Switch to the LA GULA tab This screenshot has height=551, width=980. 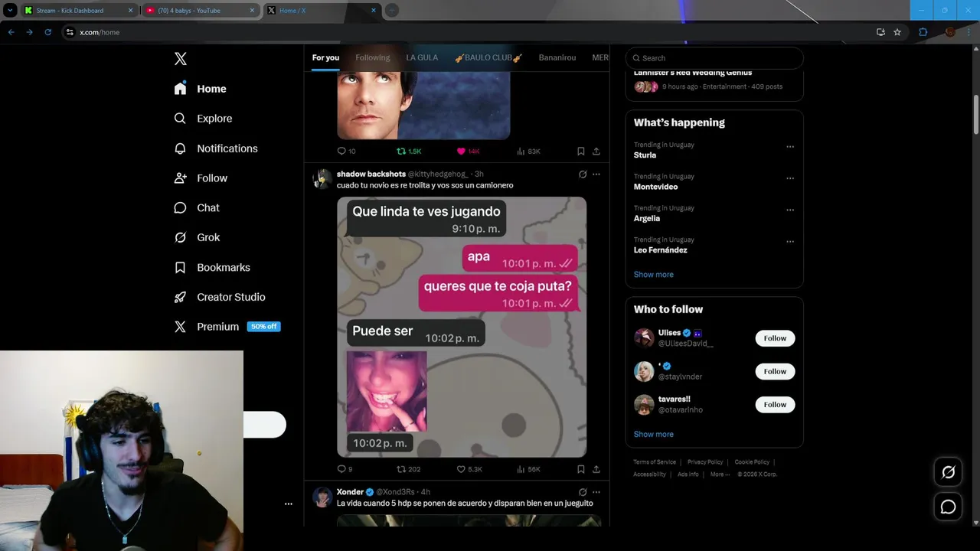click(x=422, y=57)
